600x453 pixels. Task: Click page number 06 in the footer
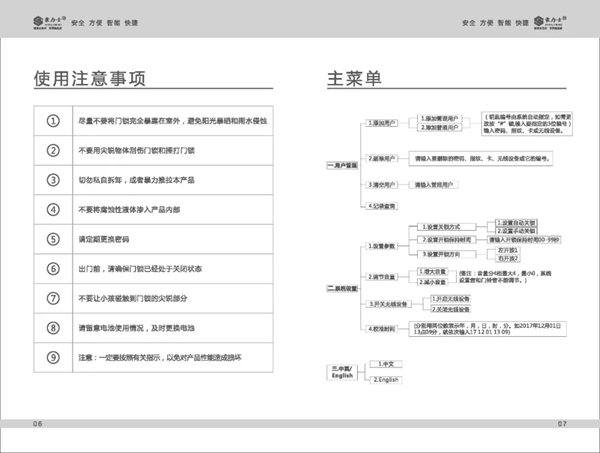click(x=38, y=424)
